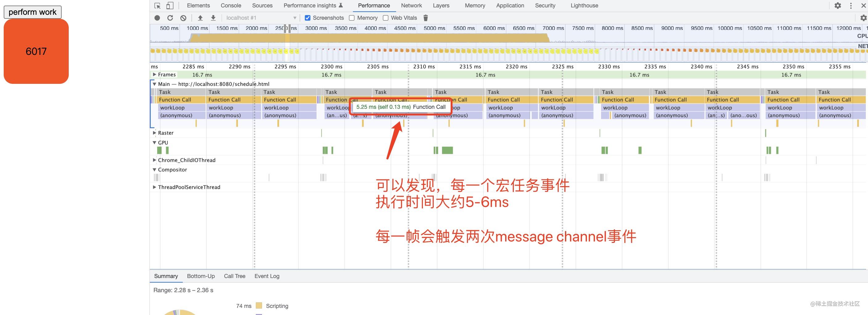Open the Call Tree tab
This screenshot has height=315, width=868.
click(x=235, y=276)
